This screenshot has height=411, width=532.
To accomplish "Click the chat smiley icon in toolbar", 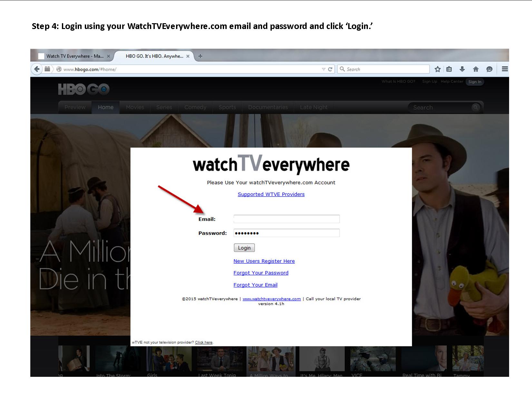I will click(x=489, y=69).
